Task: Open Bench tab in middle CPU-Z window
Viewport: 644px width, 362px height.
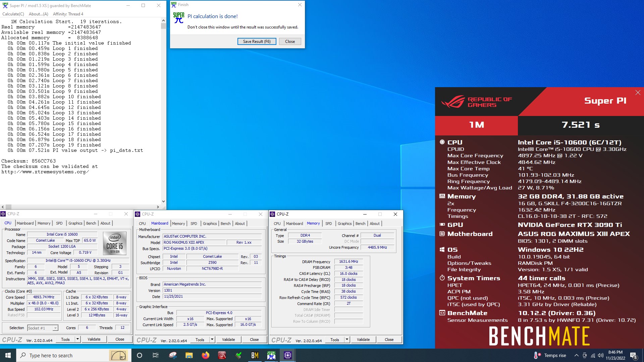Action: tap(226, 224)
